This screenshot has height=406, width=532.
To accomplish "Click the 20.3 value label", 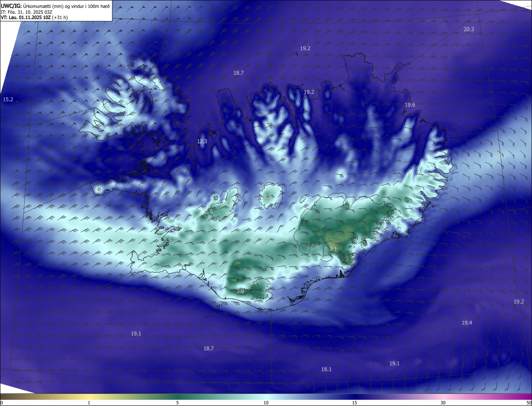I will [469, 29].
